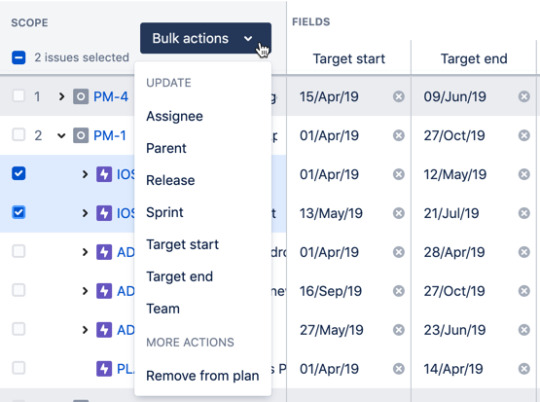Expand the PM-4 row
The height and width of the screenshot is (402, 540).
click(61, 97)
